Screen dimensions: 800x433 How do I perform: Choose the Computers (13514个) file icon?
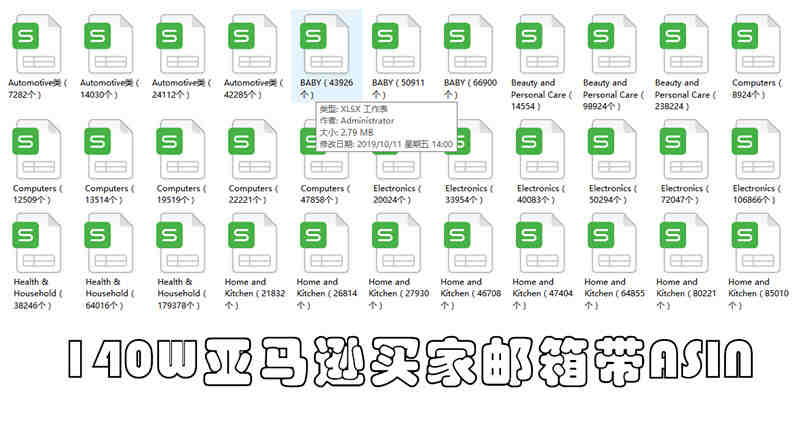[109, 149]
